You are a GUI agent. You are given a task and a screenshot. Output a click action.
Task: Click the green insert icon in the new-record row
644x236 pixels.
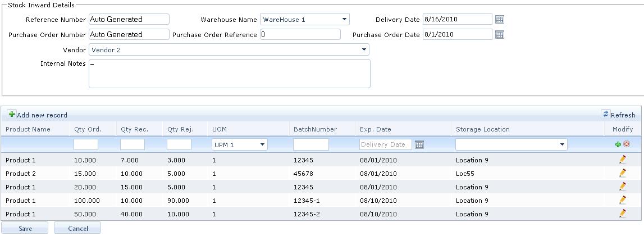click(618, 144)
